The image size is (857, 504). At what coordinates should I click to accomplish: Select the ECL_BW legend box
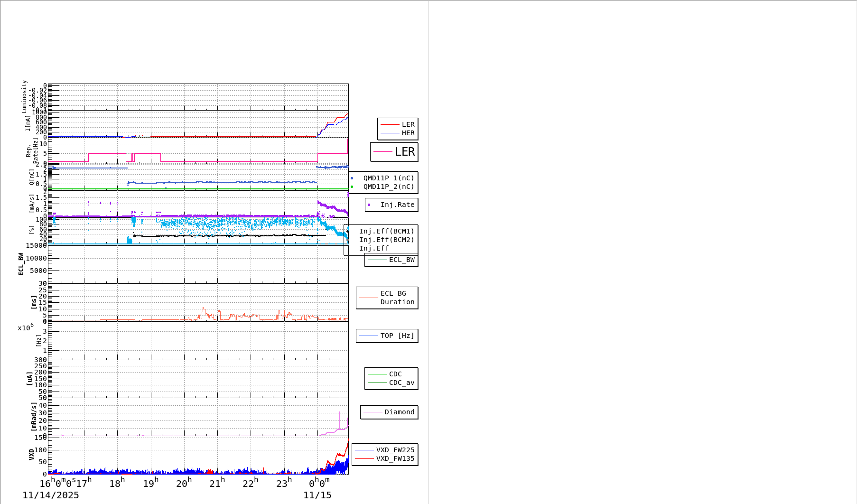[391, 260]
